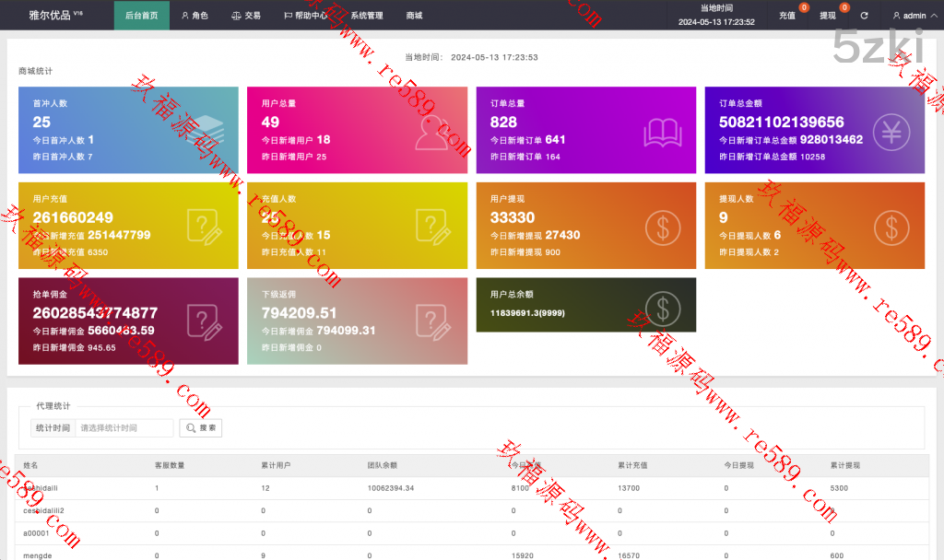Click the 请选择统计时间 date input field
The width and height of the screenshot is (944, 560).
click(124, 428)
